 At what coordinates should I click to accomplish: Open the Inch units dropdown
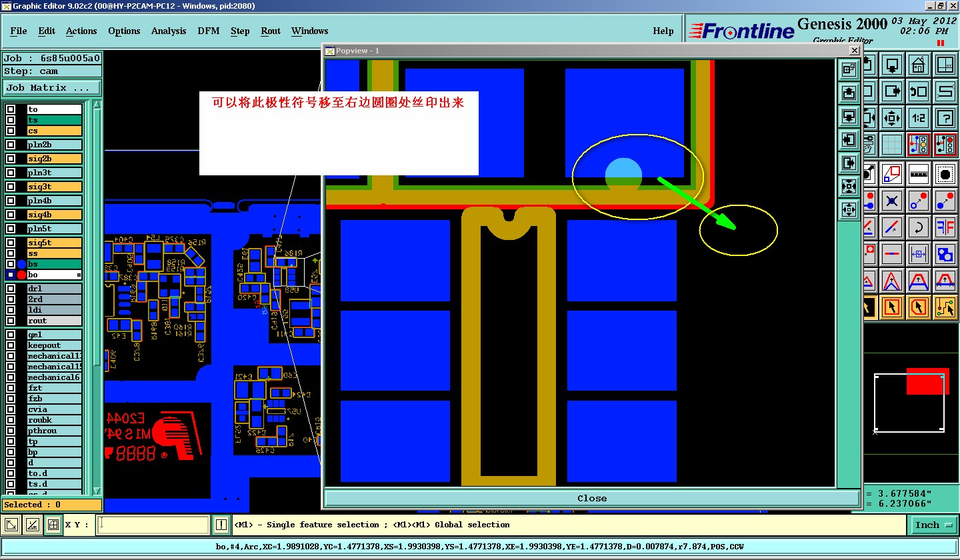(933, 525)
